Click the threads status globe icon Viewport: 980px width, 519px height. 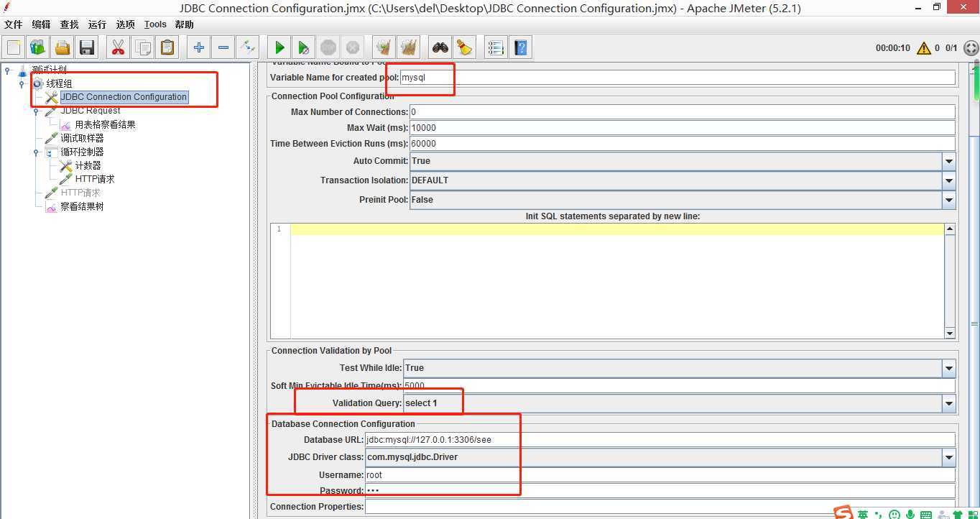(971, 48)
